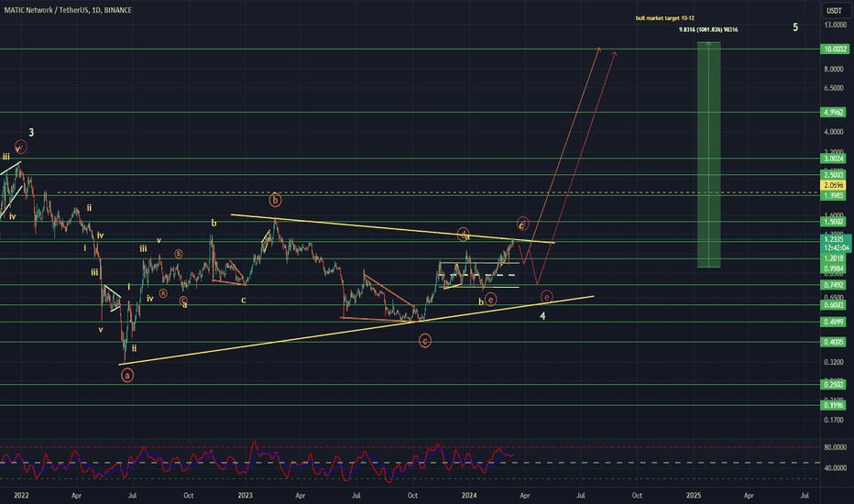Screen dimensions: 854x504
Task: Select the 9.8316 (9081.83%) measurement label
Action: click(708, 29)
